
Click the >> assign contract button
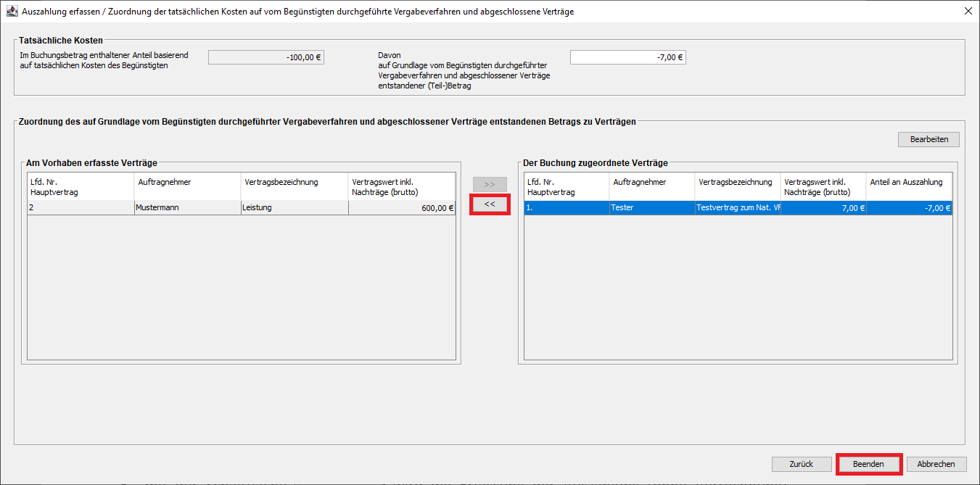490,184
